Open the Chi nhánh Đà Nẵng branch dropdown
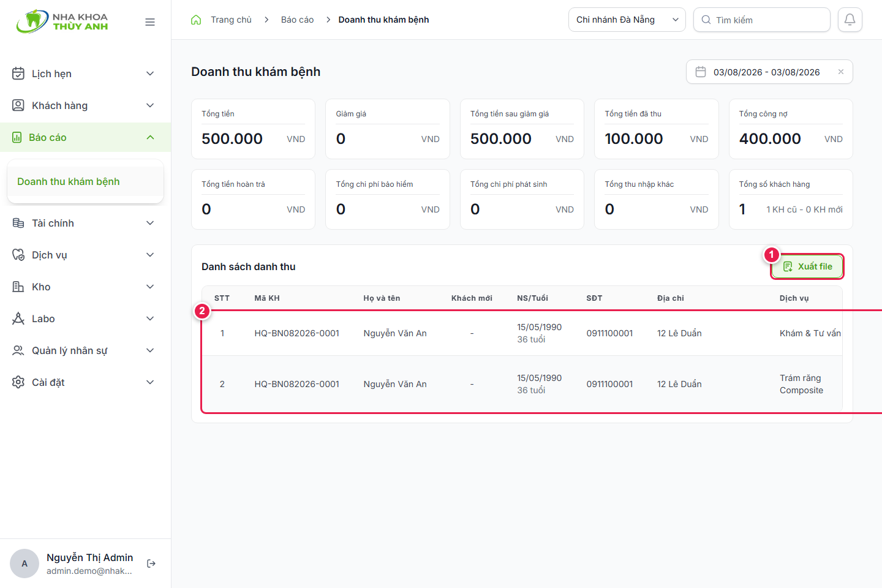 (x=627, y=20)
